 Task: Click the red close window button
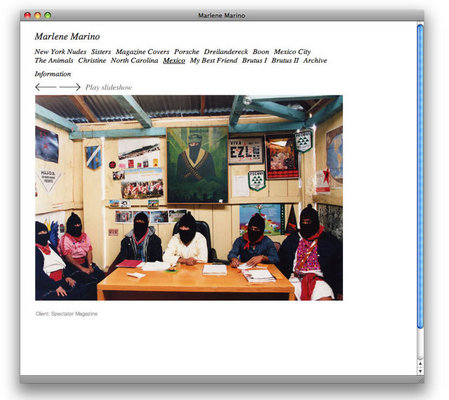click(x=28, y=15)
